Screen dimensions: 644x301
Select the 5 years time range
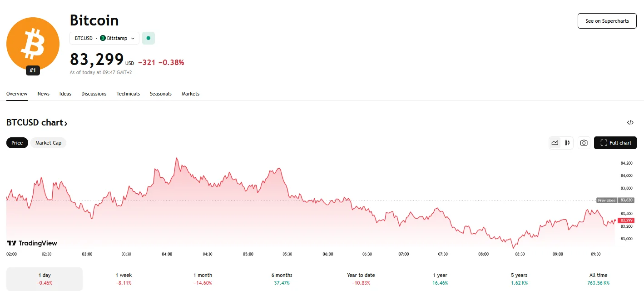pyautogui.click(x=519, y=279)
